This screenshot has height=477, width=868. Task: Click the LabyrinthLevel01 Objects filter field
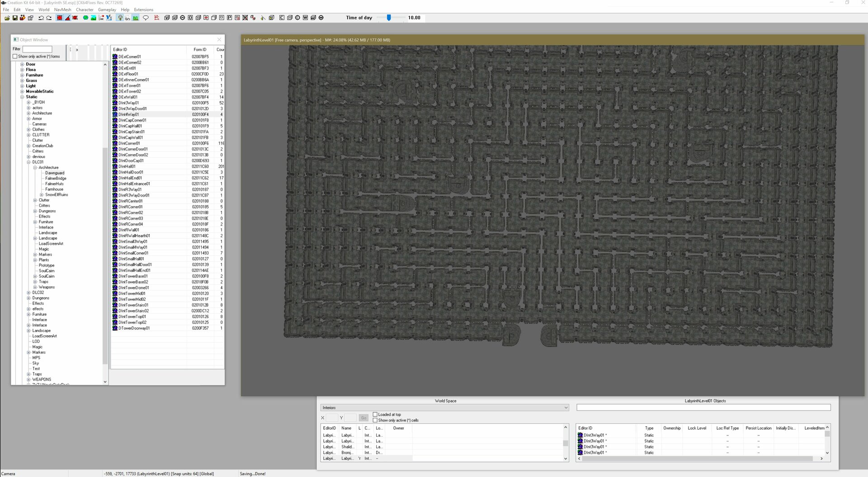[703, 407]
